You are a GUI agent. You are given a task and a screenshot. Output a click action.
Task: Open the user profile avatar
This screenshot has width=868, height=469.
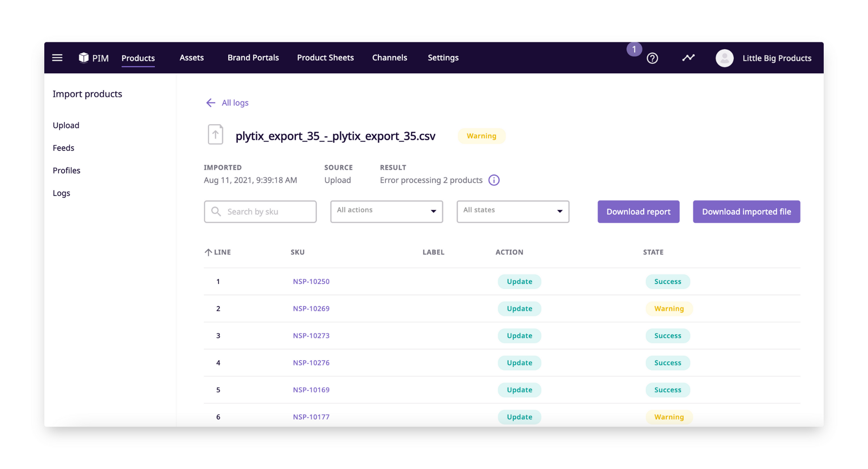pos(724,58)
